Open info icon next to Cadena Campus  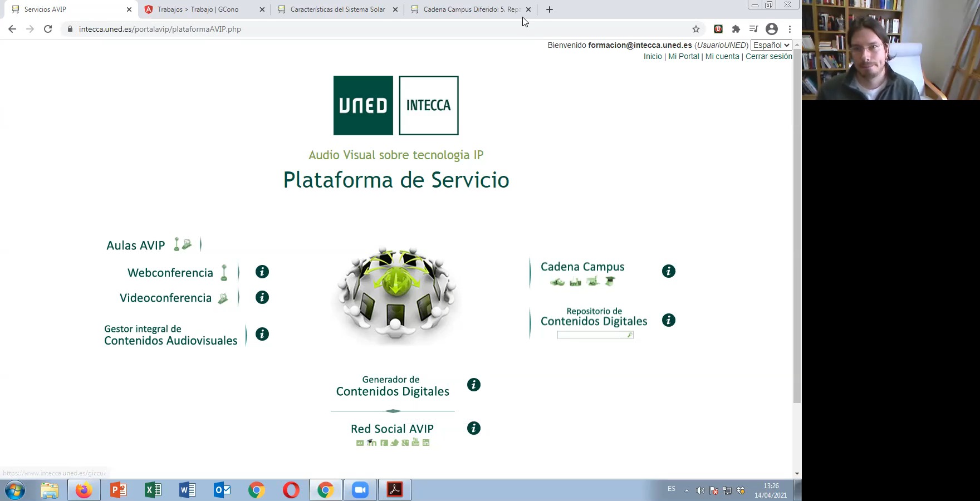click(x=669, y=271)
